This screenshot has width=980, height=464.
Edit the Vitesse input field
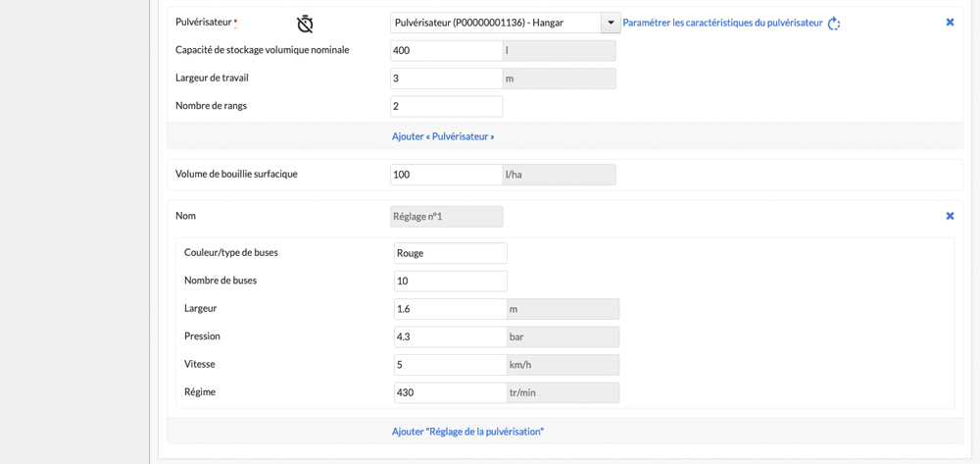pyautogui.click(x=451, y=365)
